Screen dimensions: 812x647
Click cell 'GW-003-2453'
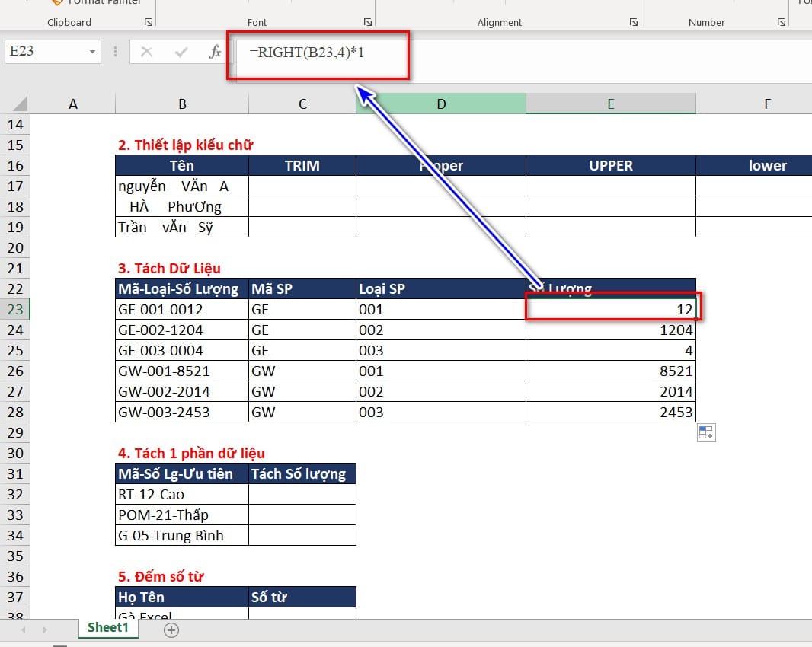point(182,412)
